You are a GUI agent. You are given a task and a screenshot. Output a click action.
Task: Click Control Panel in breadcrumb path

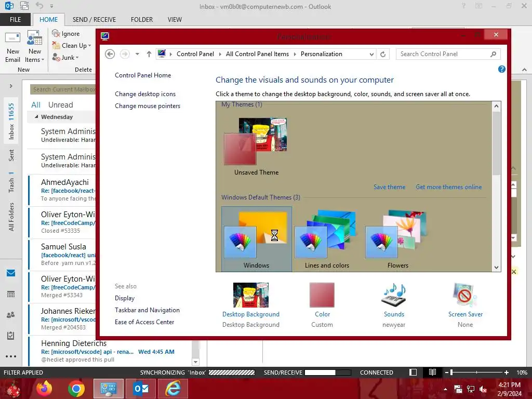195,54
